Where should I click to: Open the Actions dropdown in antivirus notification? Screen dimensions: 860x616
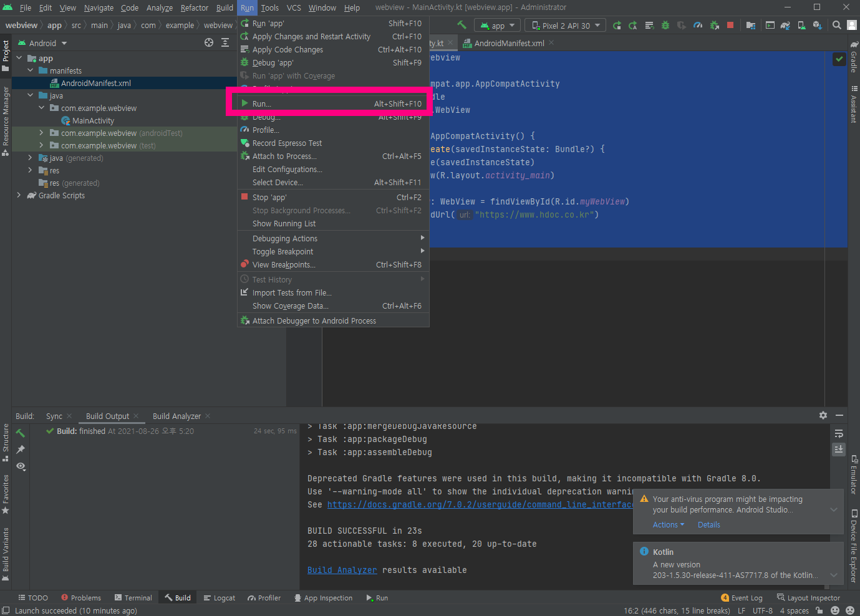[669, 525]
